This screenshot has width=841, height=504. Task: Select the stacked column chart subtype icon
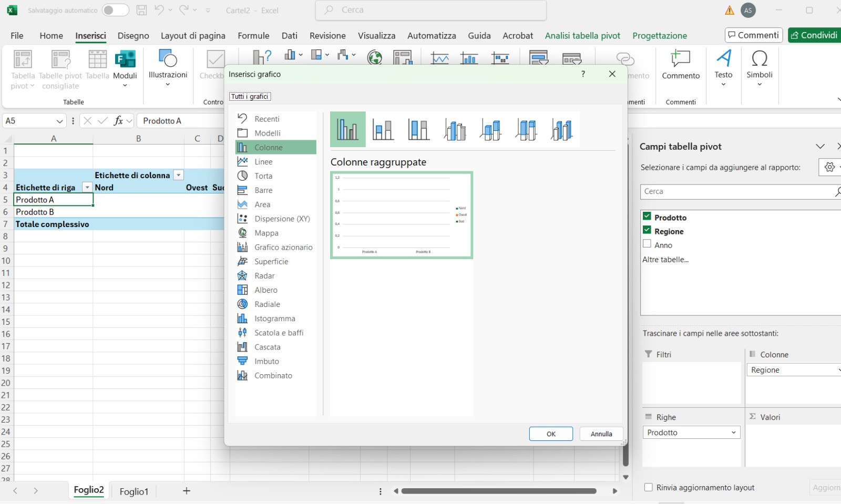(383, 129)
